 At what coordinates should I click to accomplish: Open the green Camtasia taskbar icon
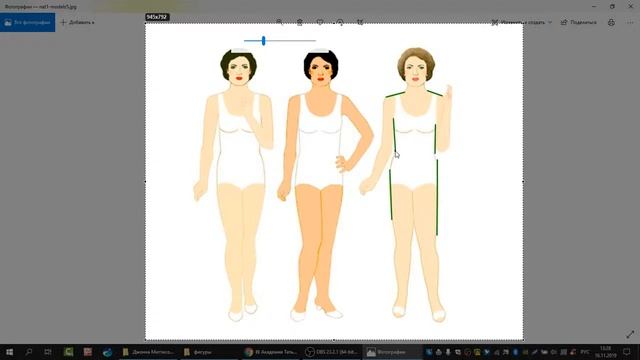coord(68,352)
